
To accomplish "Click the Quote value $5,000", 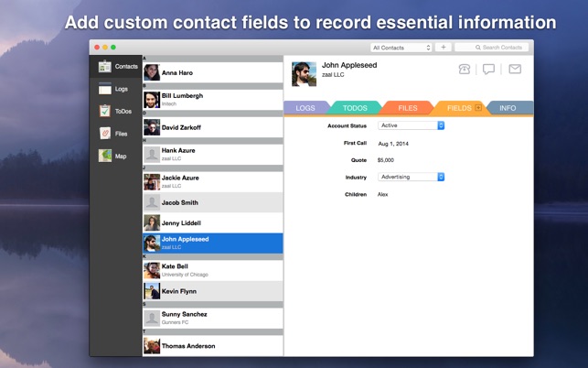I will [x=386, y=160].
